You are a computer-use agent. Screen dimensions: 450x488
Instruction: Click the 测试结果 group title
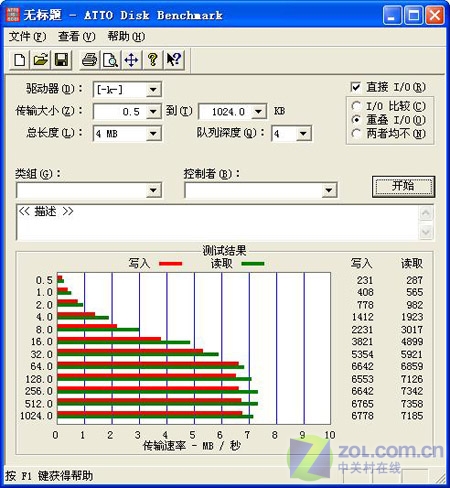[224, 250]
